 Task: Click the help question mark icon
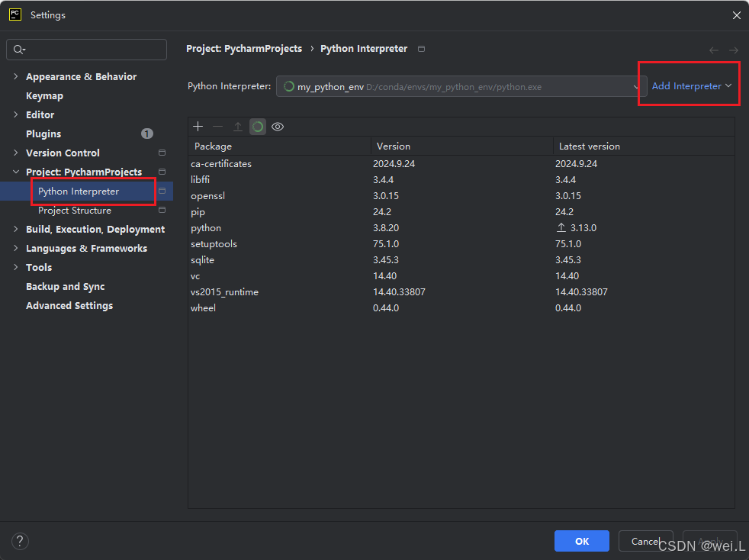point(20,542)
